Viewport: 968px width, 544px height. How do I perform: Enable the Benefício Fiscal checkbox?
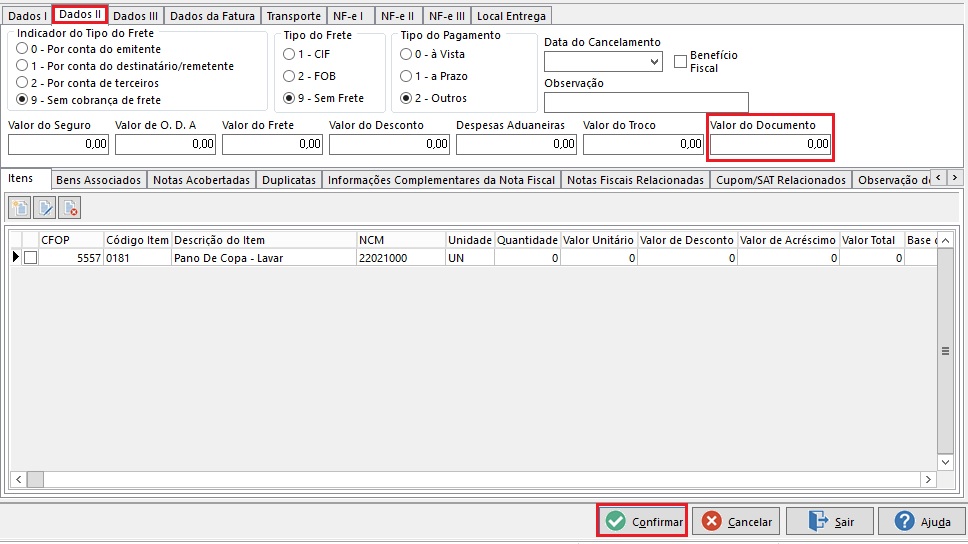(x=680, y=62)
